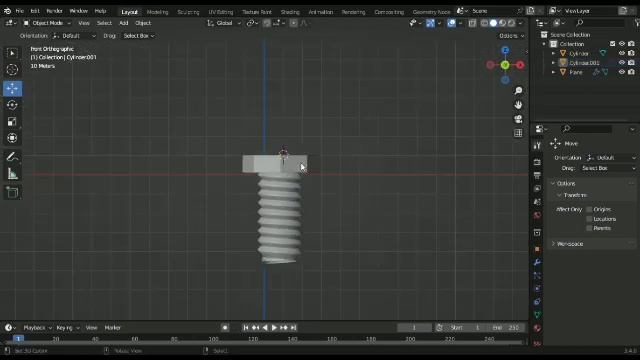Click the red X axis gizmo

(x=520, y=65)
